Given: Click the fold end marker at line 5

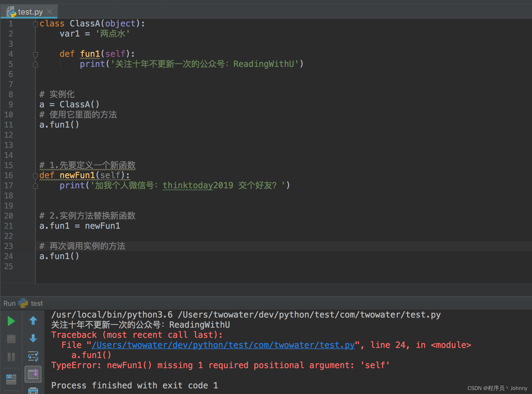Looking at the screenshot, I should [x=35, y=65].
